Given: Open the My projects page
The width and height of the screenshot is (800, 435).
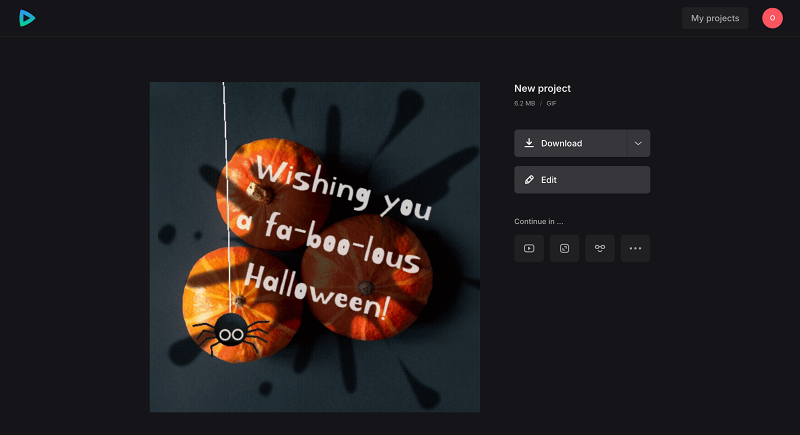Looking at the screenshot, I should pyautogui.click(x=715, y=18).
